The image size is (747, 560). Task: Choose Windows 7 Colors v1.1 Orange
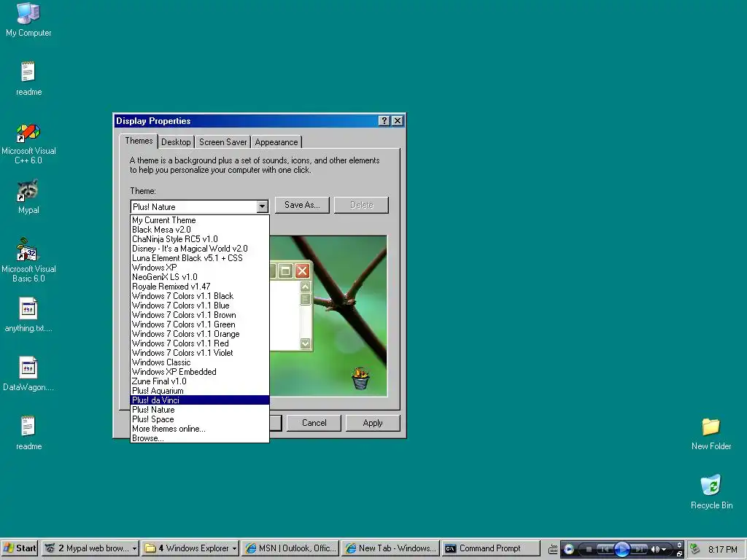pos(200,334)
